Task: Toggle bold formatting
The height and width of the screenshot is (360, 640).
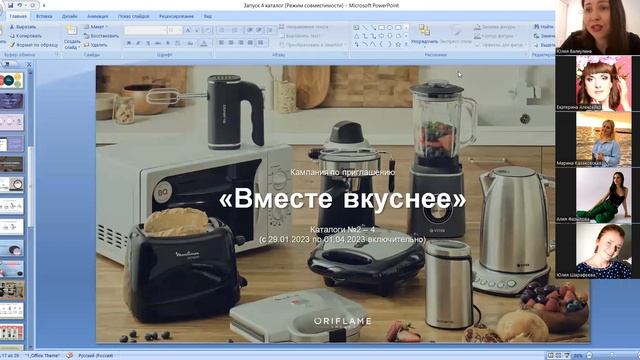Action: coord(129,43)
